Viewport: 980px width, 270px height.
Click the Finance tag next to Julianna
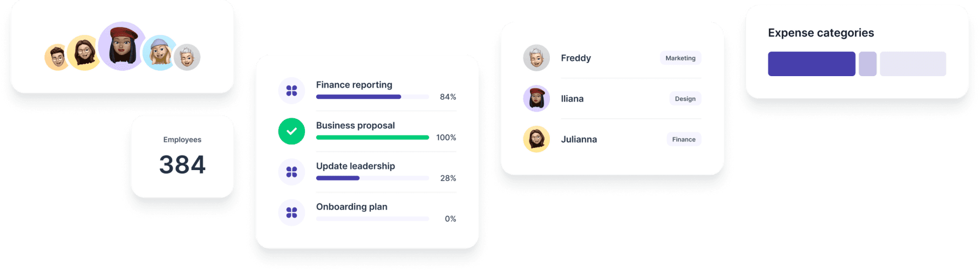click(684, 139)
